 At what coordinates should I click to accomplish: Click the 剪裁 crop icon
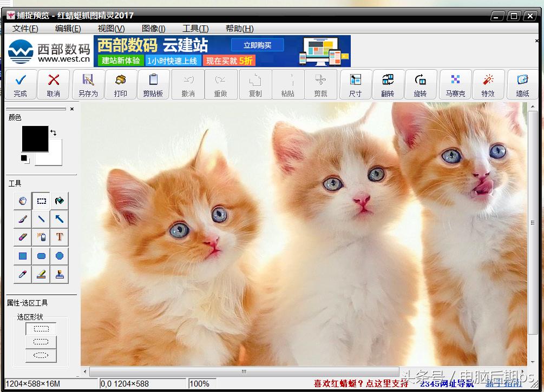pos(322,85)
